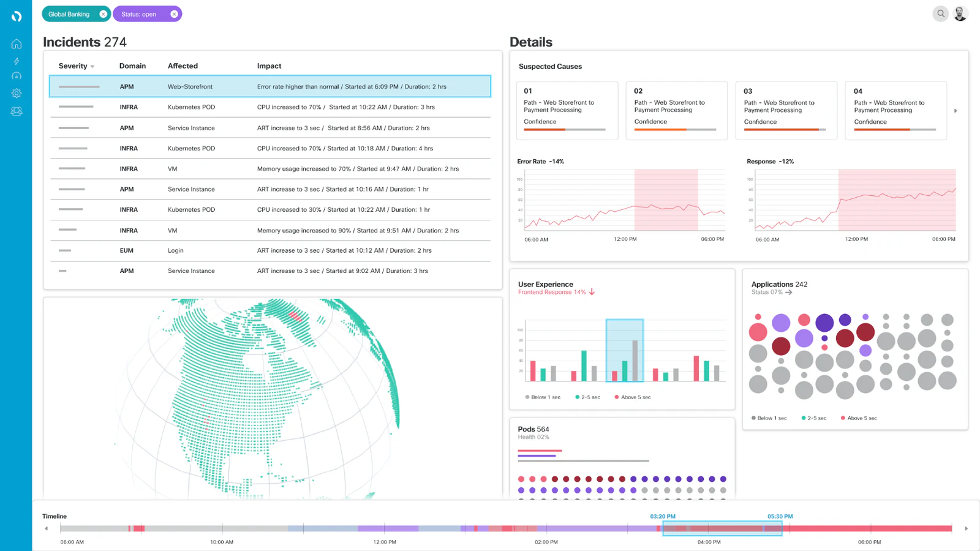The height and width of the screenshot is (551, 980).
Task: Open the user profile avatar
Action: [x=960, y=13]
